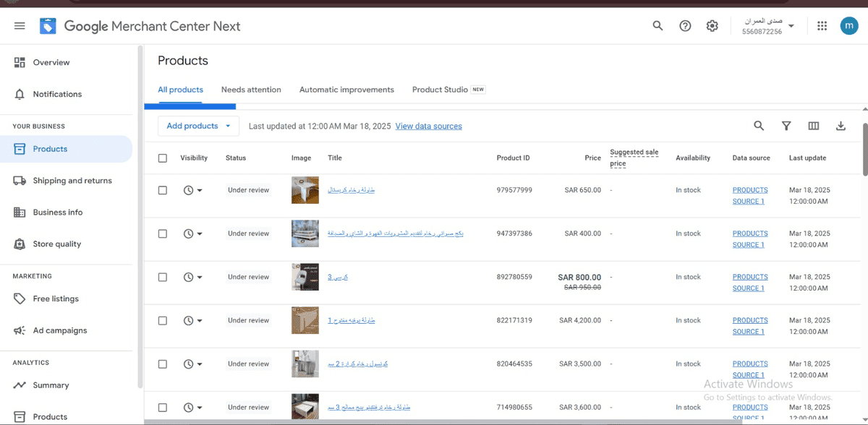Viewport: 868px width, 425px height.
Task: Open the Google apps grid
Action: tap(822, 26)
